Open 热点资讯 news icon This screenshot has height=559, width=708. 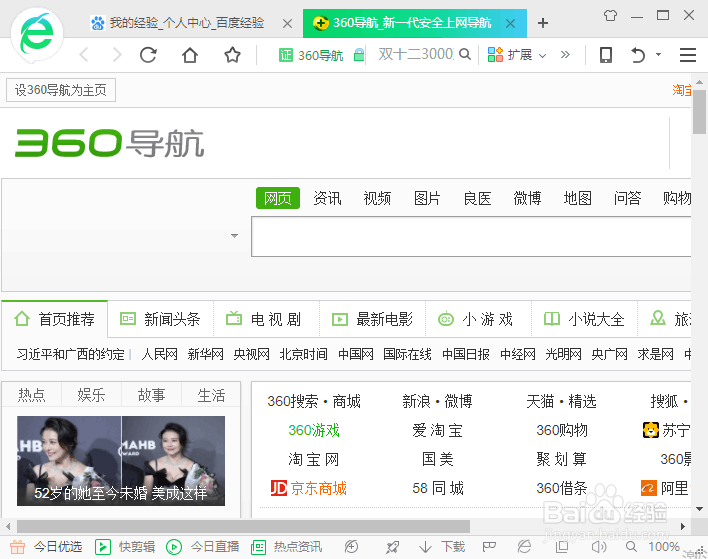(x=259, y=547)
